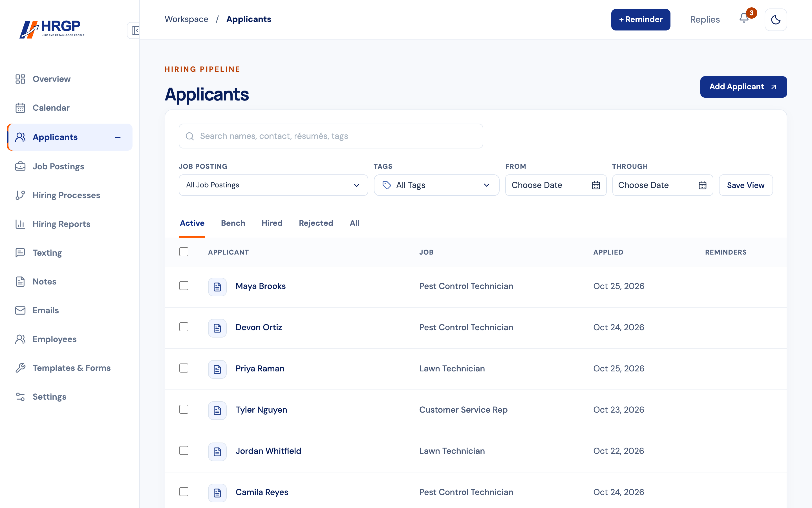
Task: Open the notifications bell
Action: 744,18
